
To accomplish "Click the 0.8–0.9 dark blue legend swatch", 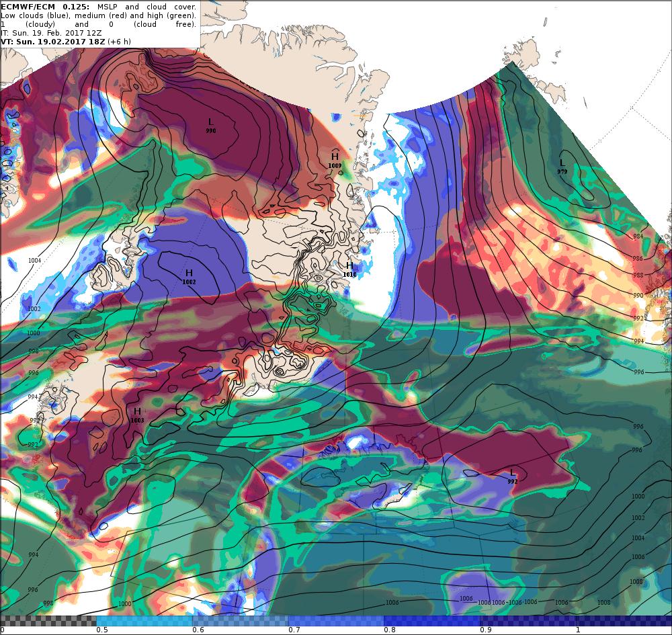I will [x=432, y=621].
